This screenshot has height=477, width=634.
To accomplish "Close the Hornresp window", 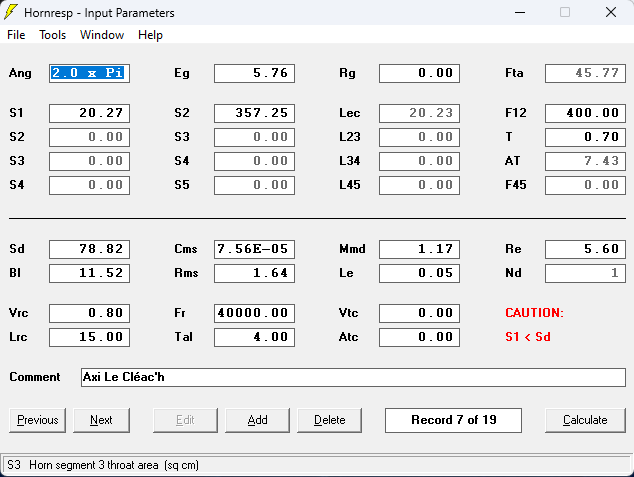I will (x=611, y=12).
